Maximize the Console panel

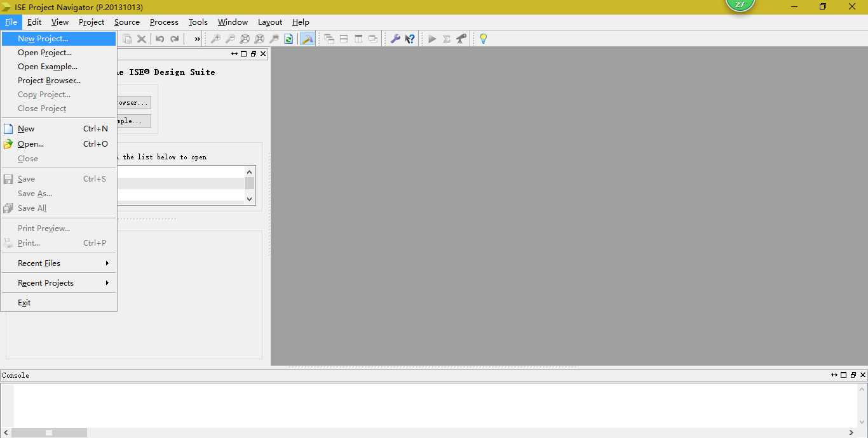point(844,375)
